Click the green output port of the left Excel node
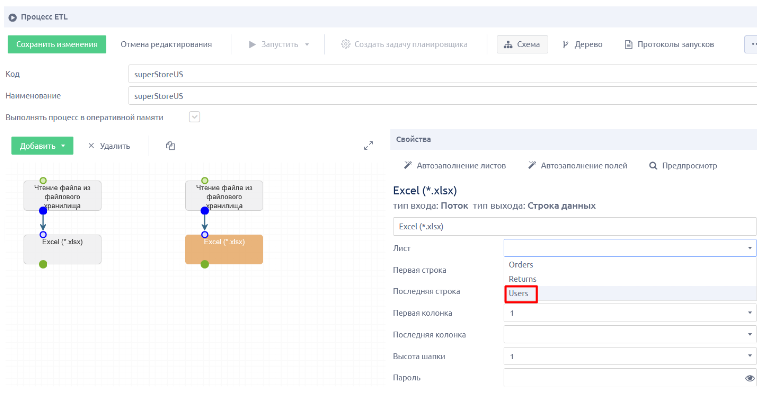 click(43, 264)
